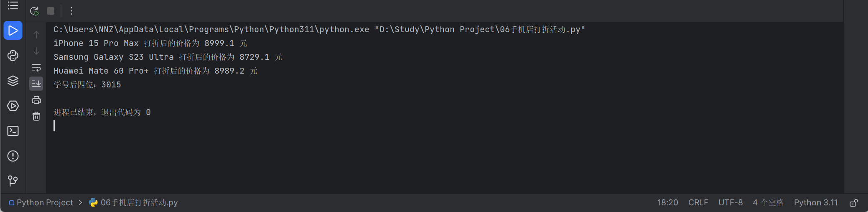
Task: Select Python 3.11 interpreter widget
Action: (x=816, y=203)
